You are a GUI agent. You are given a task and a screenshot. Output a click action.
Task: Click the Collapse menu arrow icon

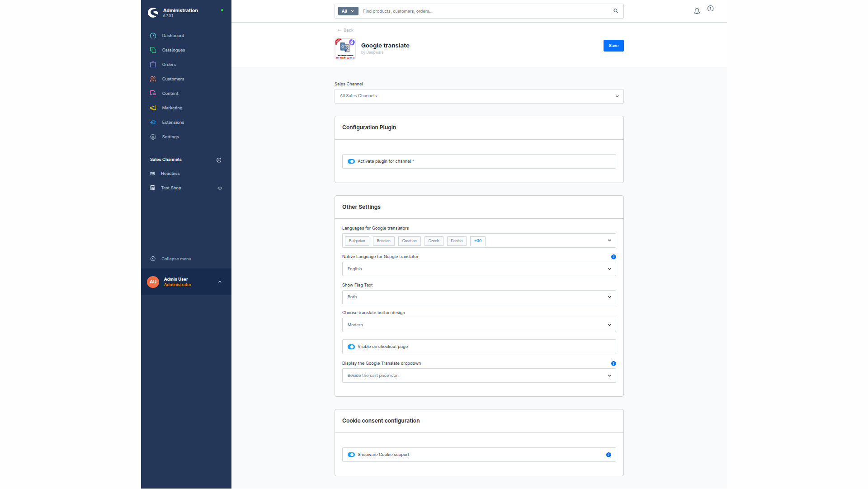click(x=153, y=259)
